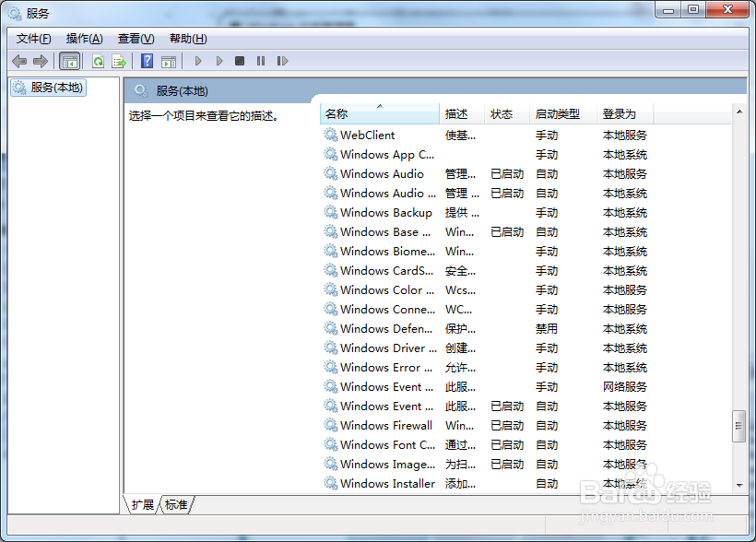Click the 禁用 startup type of Windows Defen...

(547, 328)
